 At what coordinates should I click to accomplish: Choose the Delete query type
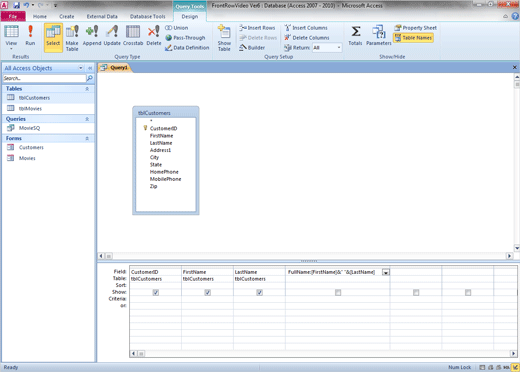(154, 36)
